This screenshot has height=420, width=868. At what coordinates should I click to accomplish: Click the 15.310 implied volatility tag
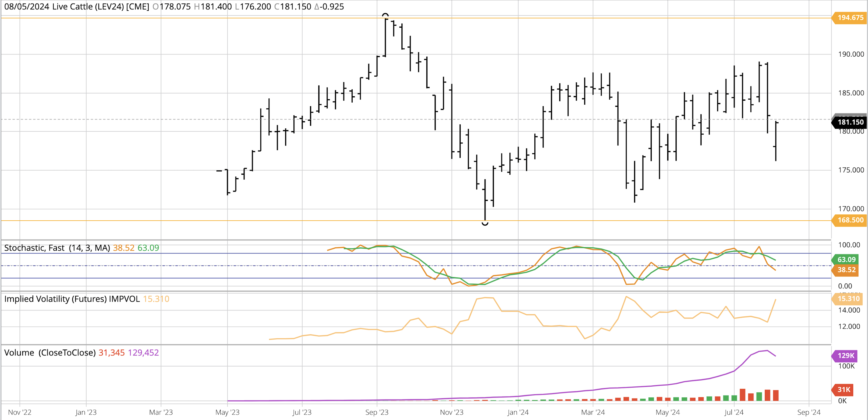click(848, 299)
